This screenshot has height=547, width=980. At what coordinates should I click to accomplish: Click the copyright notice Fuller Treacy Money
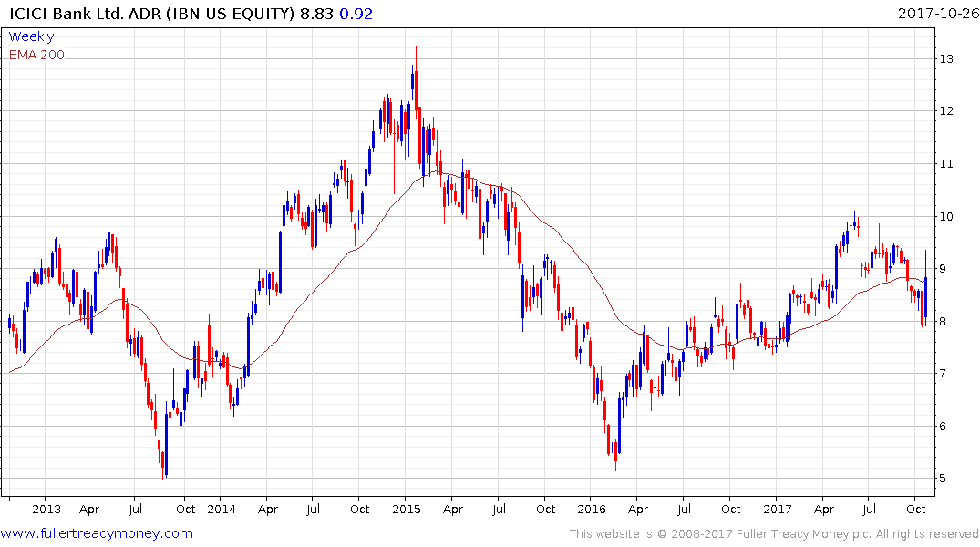point(774,534)
